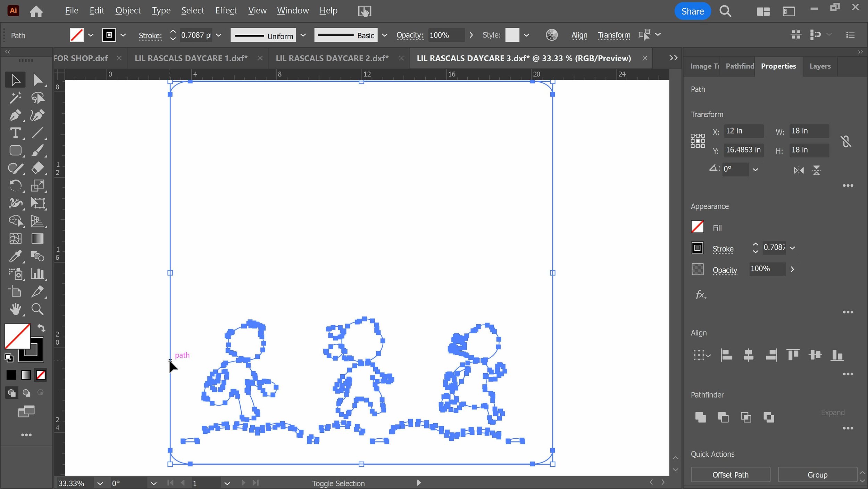Set paint mode to Gradient
Image resolution: width=868 pixels, height=489 pixels.
[x=26, y=375]
